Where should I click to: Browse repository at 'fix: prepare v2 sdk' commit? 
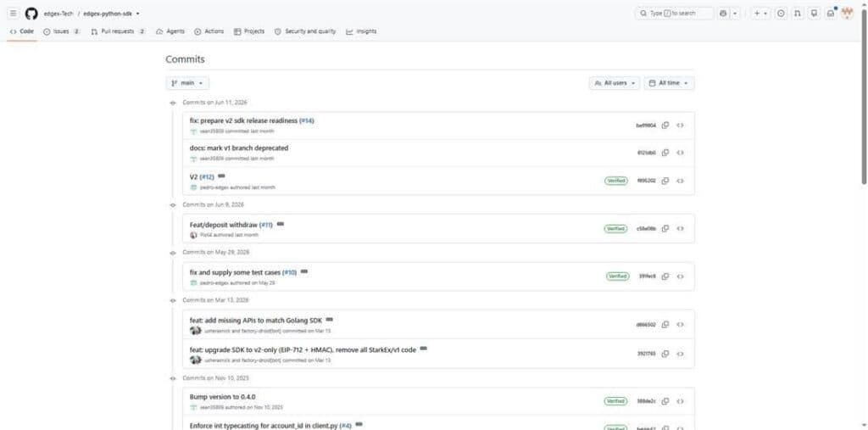pyautogui.click(x=681, y=126)
